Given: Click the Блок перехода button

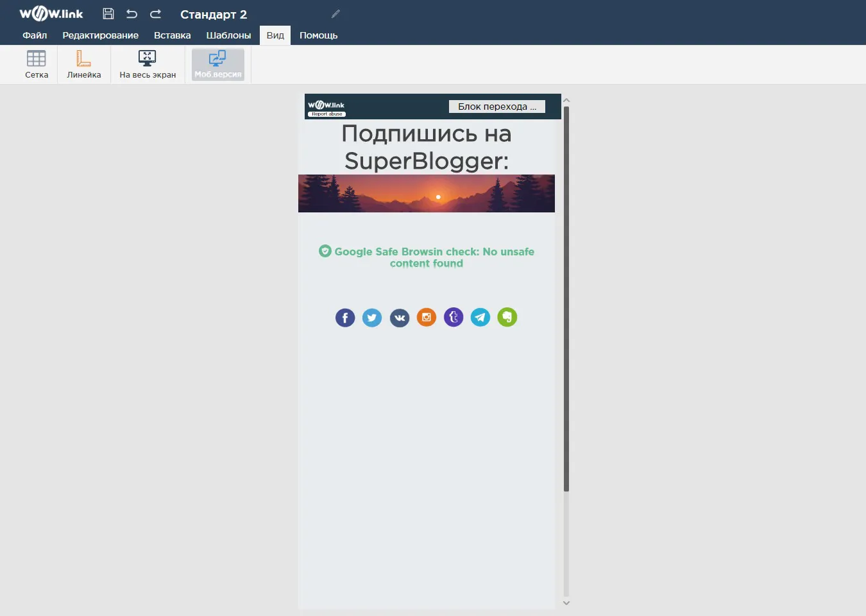Looking at the screenshot, I should click(497, 107).
